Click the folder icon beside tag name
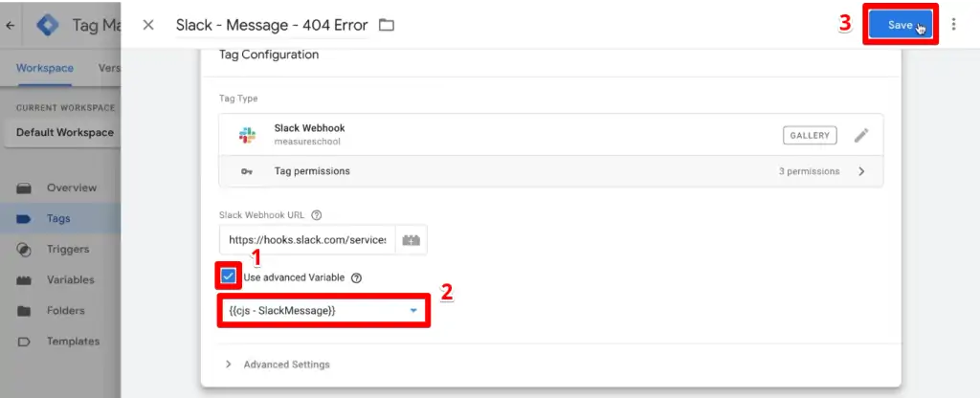980x398 pixels. tap(387, 25)
